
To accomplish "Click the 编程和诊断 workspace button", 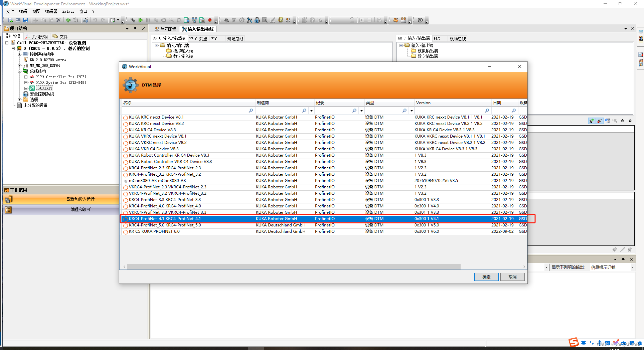I will 61,210.
